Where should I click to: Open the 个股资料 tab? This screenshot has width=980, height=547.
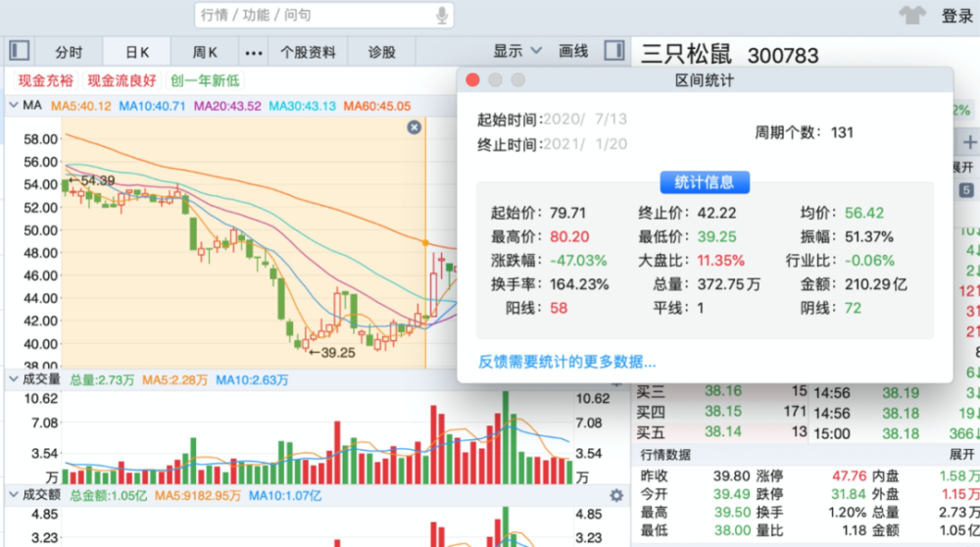click(308, 52)
